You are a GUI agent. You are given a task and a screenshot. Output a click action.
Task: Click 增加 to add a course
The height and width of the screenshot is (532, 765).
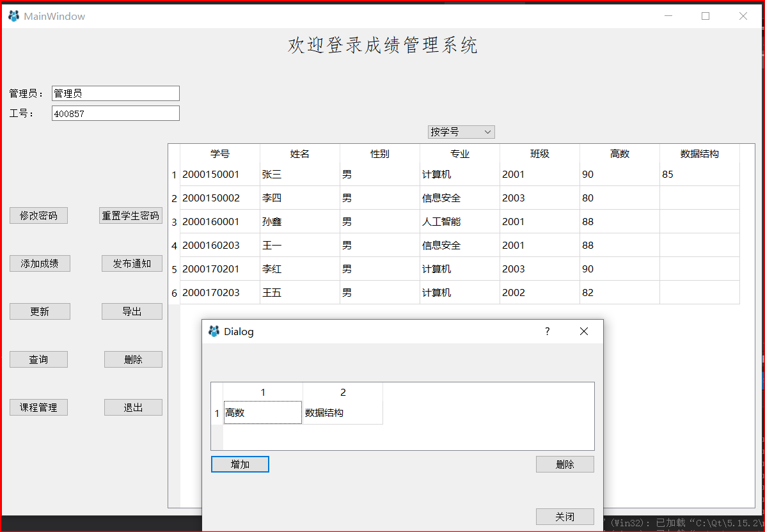click(240, 464)
